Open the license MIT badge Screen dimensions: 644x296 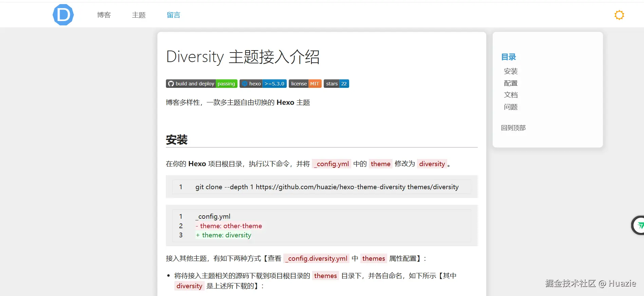point(305,84)
